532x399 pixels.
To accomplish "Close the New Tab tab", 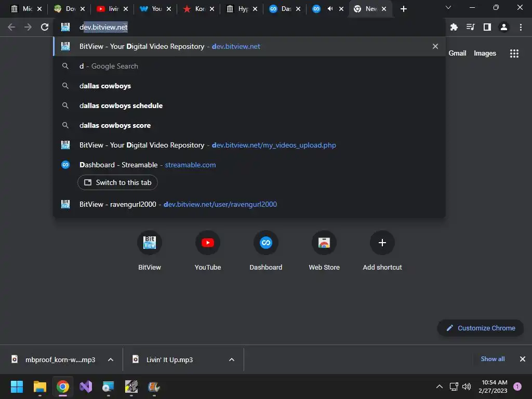I will (x=384, y=9).
